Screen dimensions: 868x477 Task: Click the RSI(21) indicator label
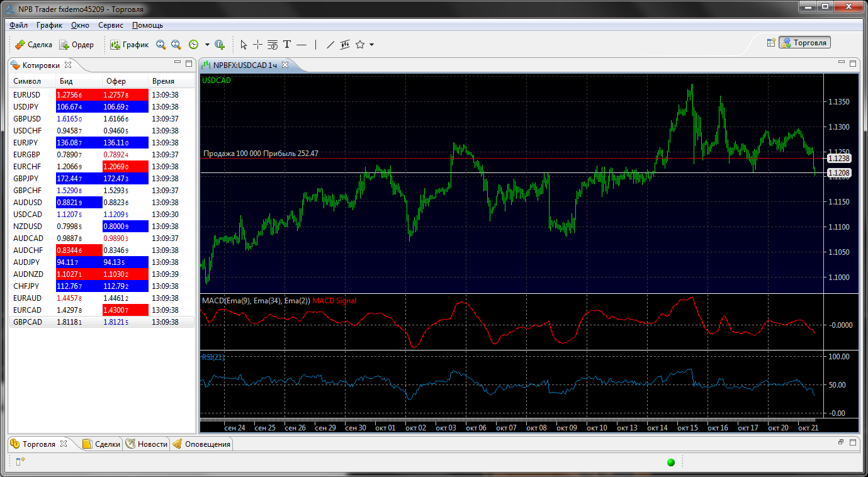tap(213, 357)
